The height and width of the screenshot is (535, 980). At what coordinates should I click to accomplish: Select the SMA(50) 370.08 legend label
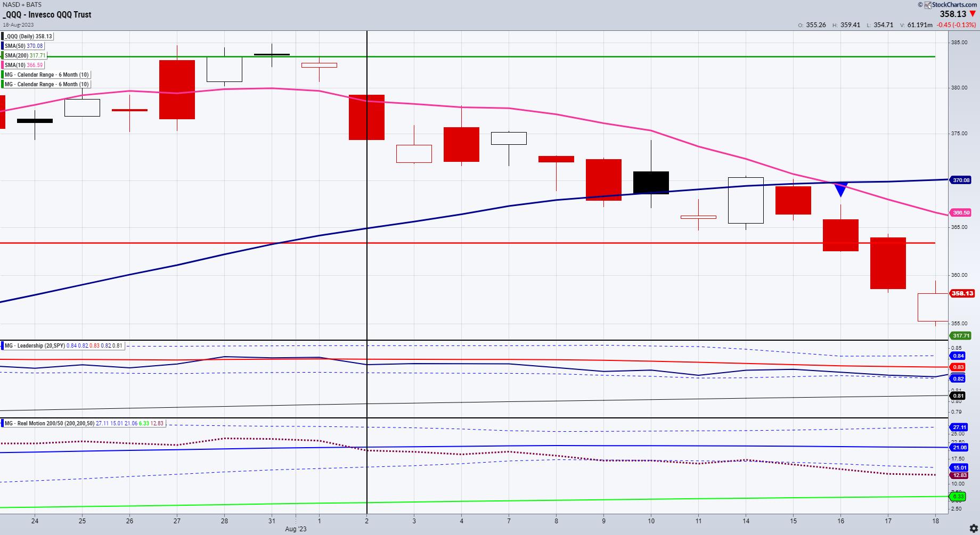pos(24,46)
